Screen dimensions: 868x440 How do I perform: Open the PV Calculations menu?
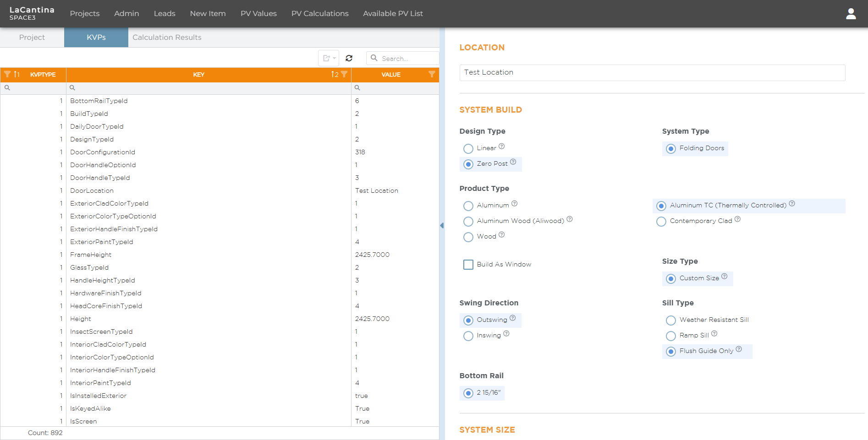pos(320,14)
